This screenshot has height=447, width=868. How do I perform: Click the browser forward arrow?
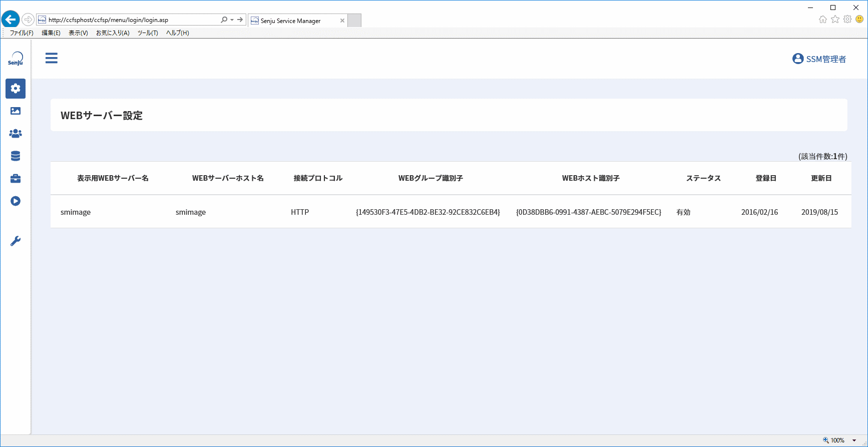coord(28,20)
